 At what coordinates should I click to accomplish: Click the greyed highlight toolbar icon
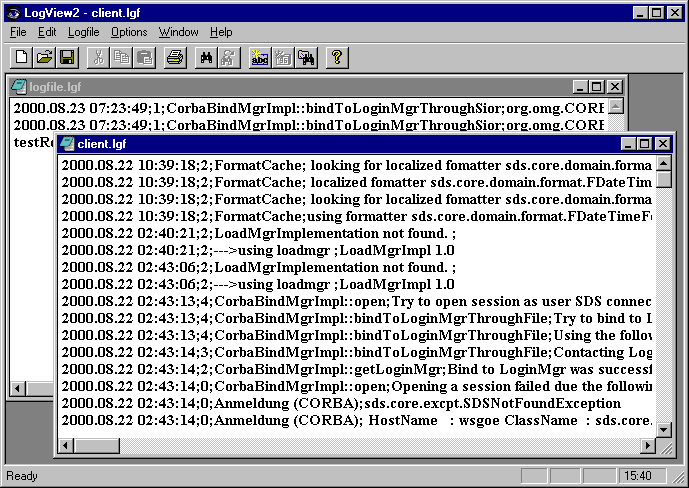click(283, 58)
